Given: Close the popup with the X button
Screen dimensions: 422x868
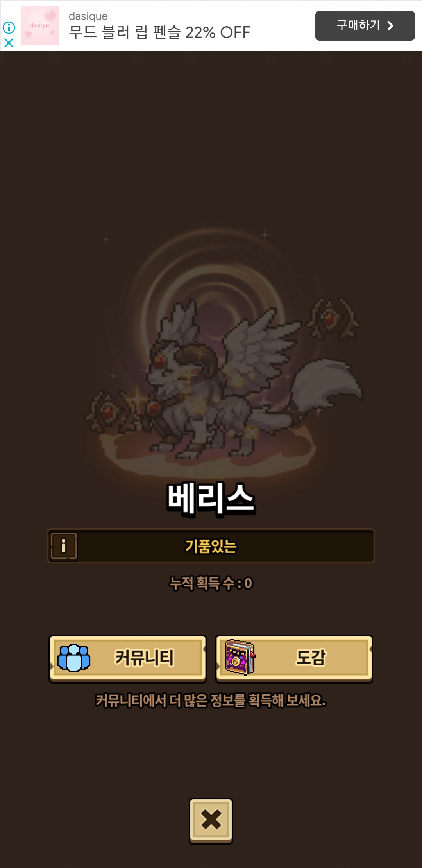Looking at the screenshot, I should point(211,821).
